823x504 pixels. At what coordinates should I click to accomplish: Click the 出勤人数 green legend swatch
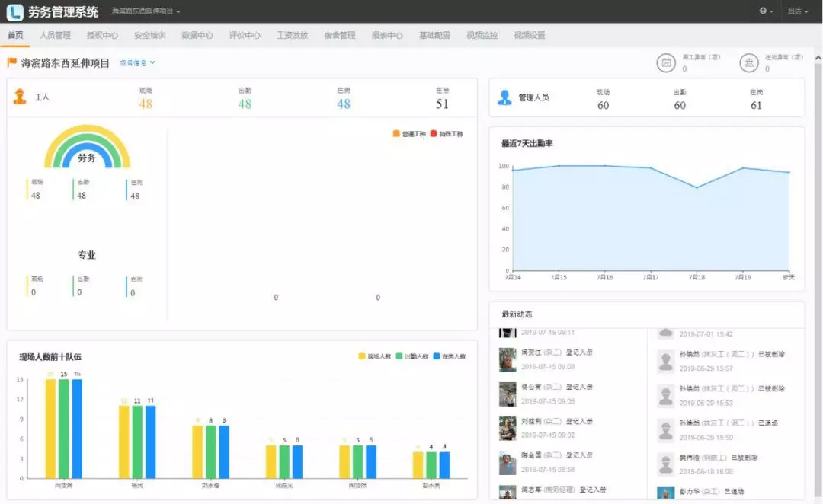click(x=399, y=356)
